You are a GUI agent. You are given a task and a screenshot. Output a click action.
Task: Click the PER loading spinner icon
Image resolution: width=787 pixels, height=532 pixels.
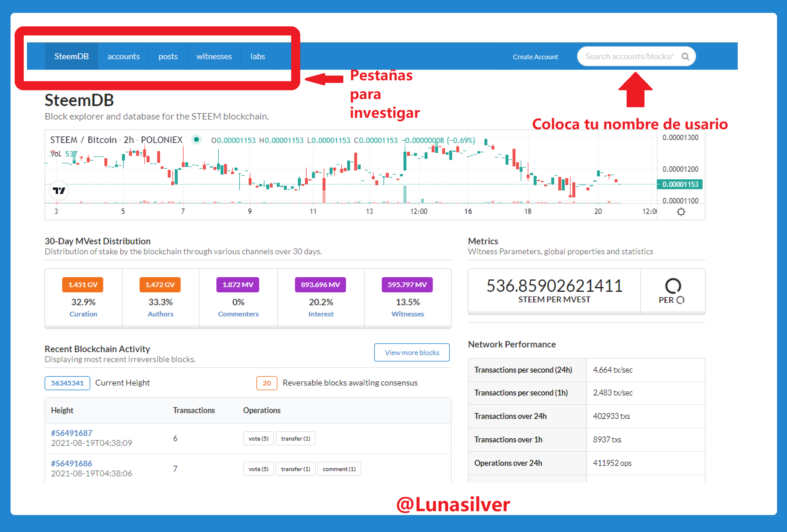673,286
